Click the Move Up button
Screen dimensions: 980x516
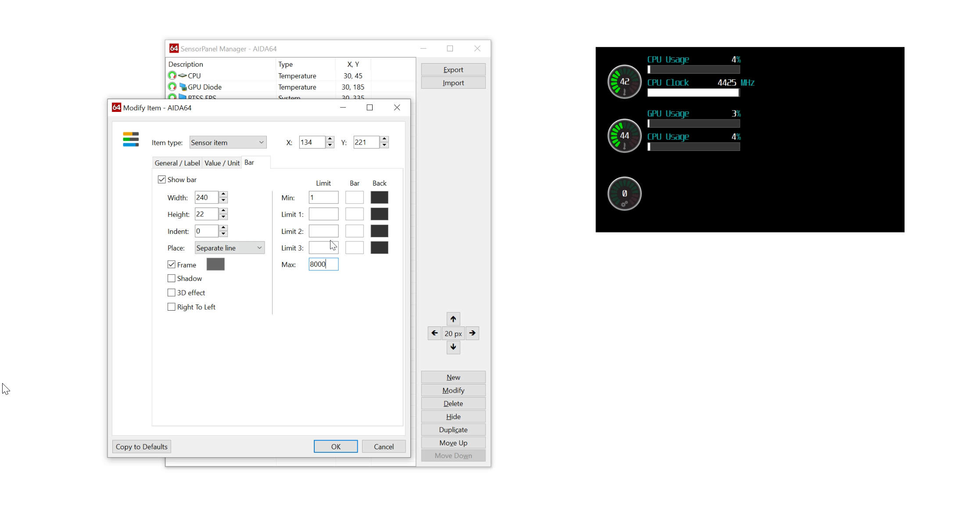(453, 443)
